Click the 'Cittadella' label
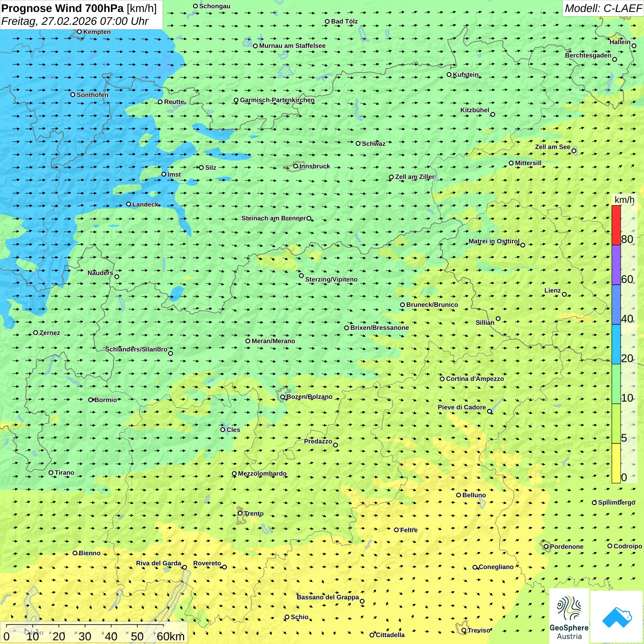This screenshot has height=644, width=644. pos(390,635)
